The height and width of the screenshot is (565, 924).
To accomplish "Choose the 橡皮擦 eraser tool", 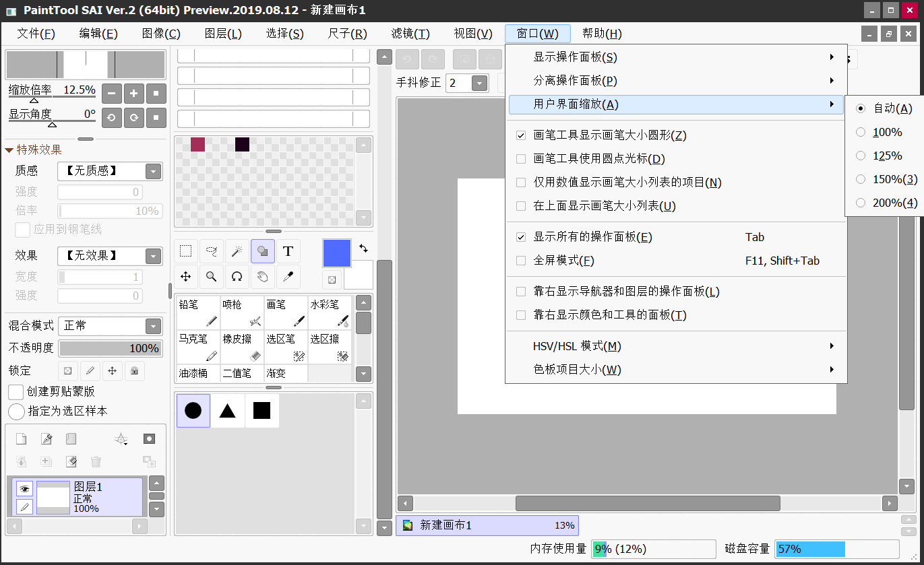I will (242, 347).
